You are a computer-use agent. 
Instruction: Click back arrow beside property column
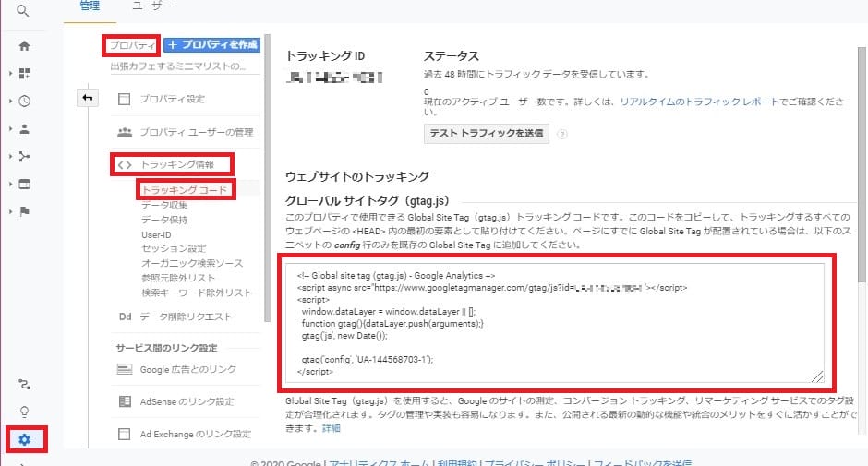(88, 98)
